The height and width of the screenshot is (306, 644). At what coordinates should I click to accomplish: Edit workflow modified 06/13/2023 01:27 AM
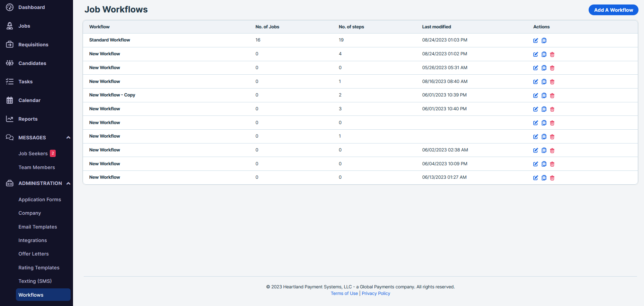point(535,178)
